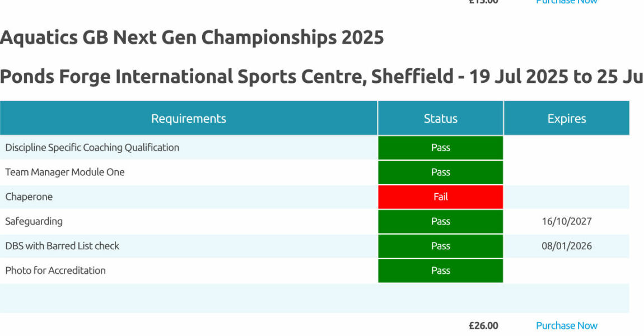Click DBS expiry date 08/01/2026

point(566,246)
